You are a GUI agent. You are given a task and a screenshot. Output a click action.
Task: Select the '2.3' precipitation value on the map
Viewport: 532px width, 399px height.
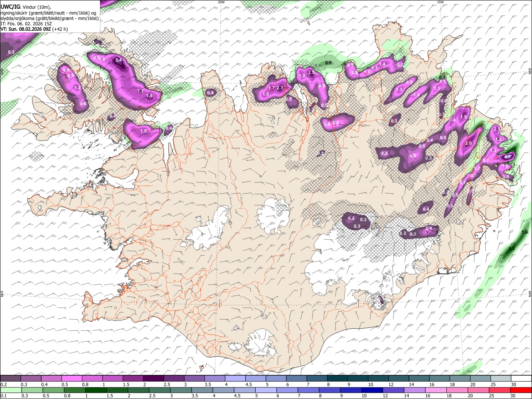pyautogui.click(x=280, y=88)
